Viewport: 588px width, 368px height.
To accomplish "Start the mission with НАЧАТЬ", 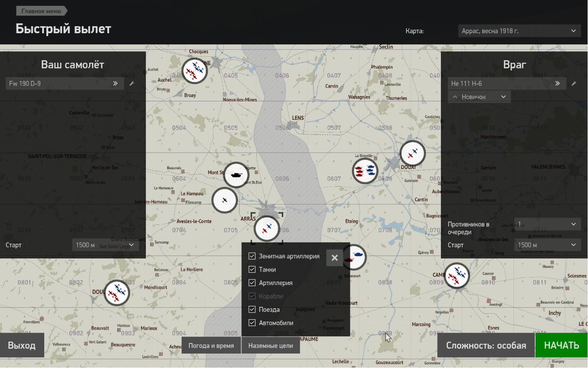I will [x=561, y=345].
